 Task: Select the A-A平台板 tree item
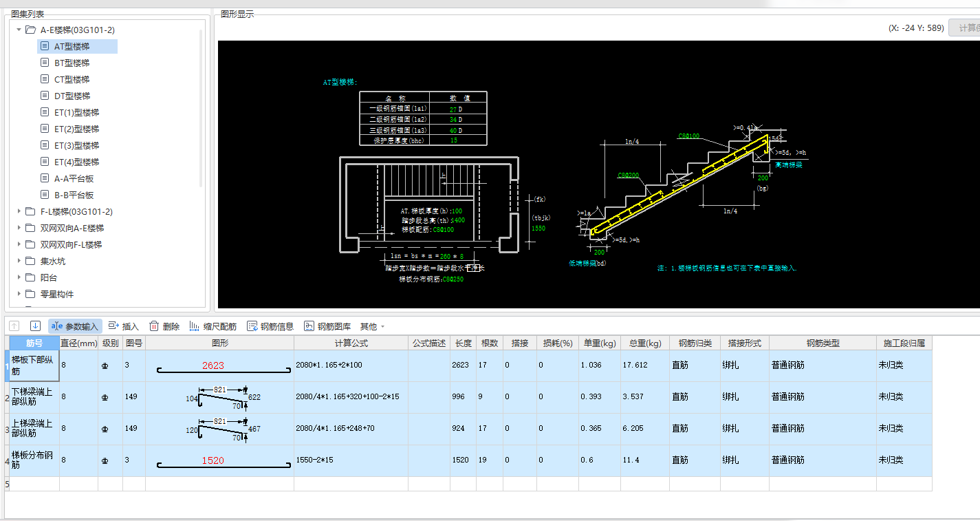(x=74, y=178)
